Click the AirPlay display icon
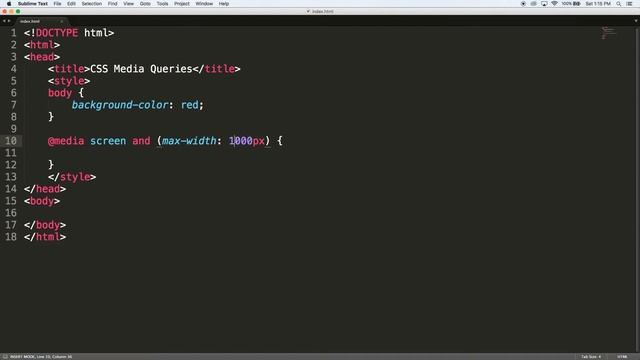640x360 pixels. click(x=544, y=4)
